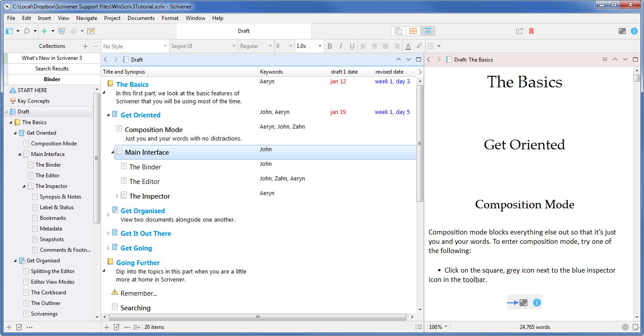The image size is (644, 336).
Task: Collapse Main Interface in the binder
Action: pos(20,154)
